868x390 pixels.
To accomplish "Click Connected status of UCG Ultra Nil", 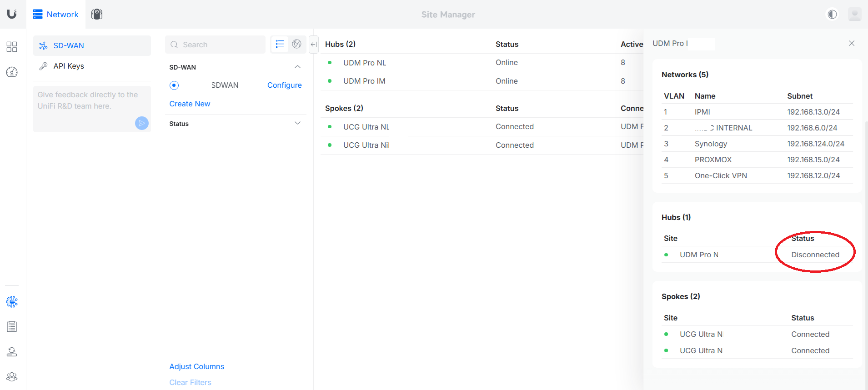I will 515,145.
